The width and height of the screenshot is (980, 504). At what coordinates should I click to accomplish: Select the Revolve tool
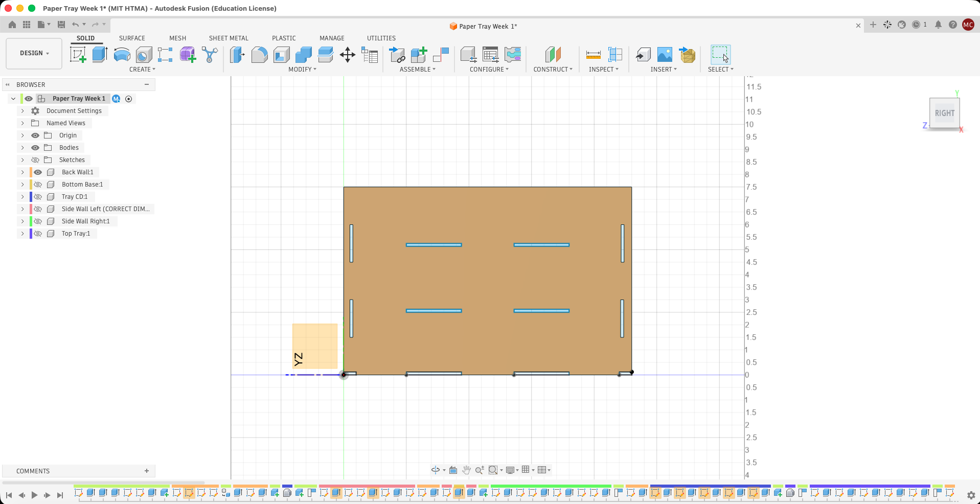122,55
